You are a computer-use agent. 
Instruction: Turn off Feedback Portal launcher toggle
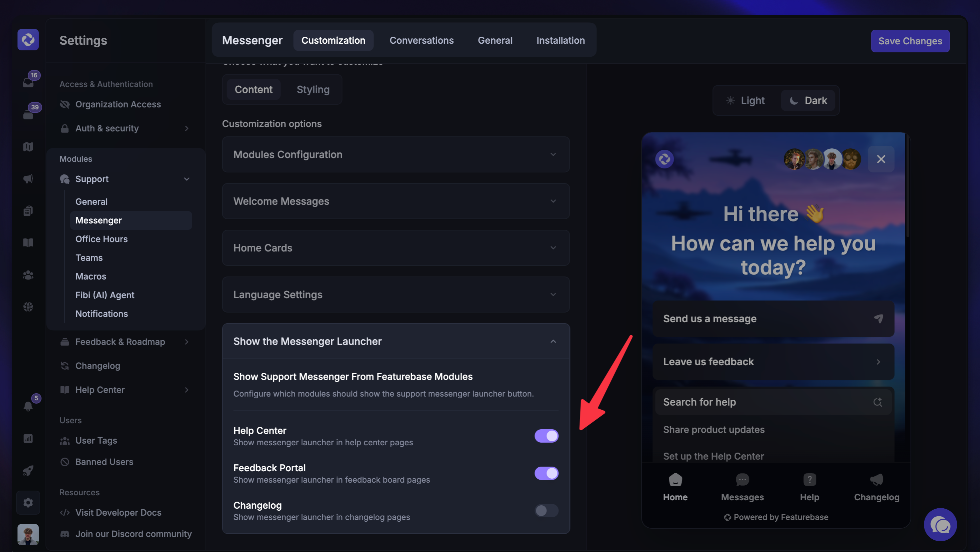[x=546, y=473]
